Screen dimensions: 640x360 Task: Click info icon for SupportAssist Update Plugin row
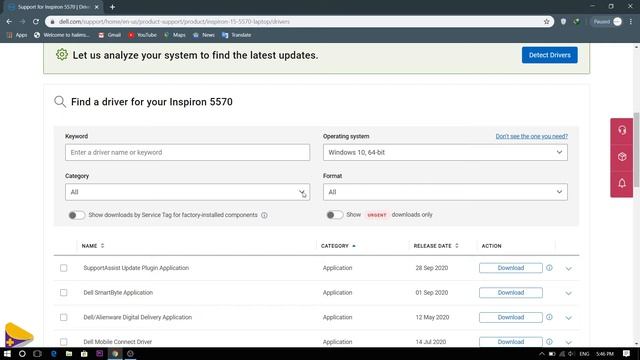click(549, 268)
